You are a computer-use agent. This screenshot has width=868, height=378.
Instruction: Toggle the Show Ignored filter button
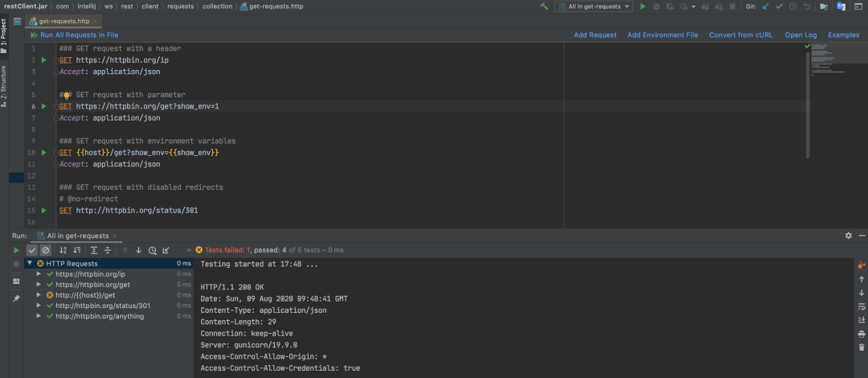coord(45,250)
